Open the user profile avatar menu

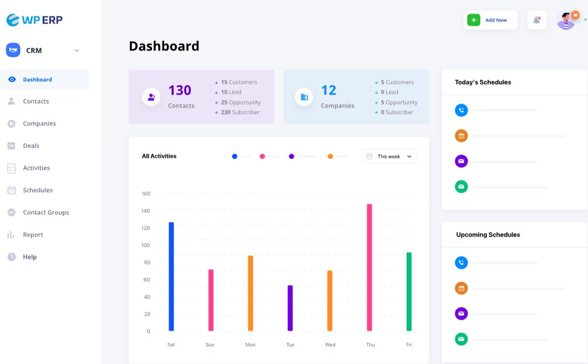point(566,20)
